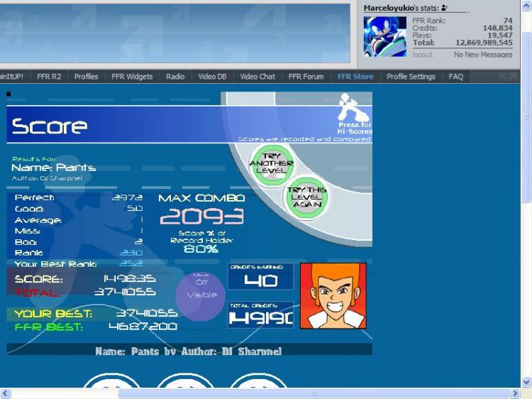Click the Try Another Level round button
Viewport: 532px width, 399px height.
pyautogui.click(x=272, y=164)
